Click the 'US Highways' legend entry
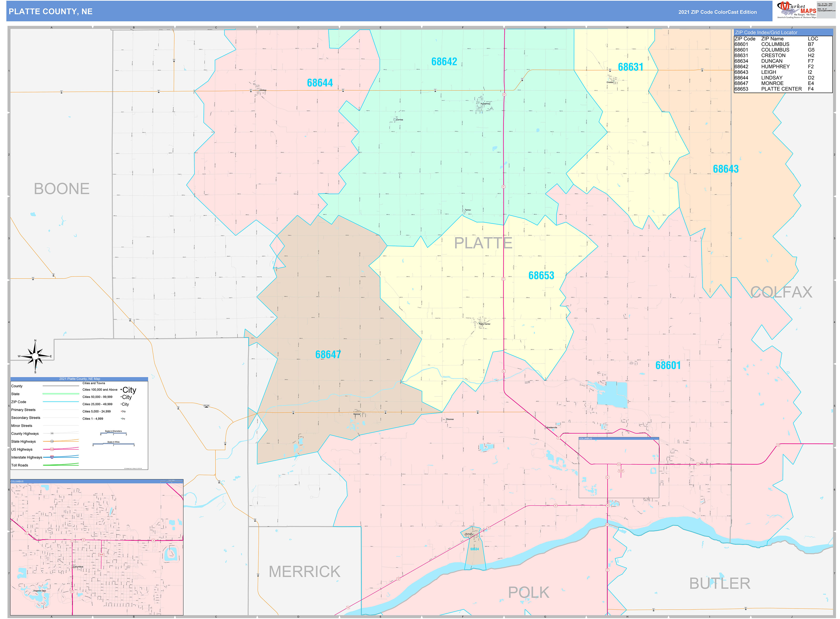The image size is (840, 619). [x=22, y=449]
